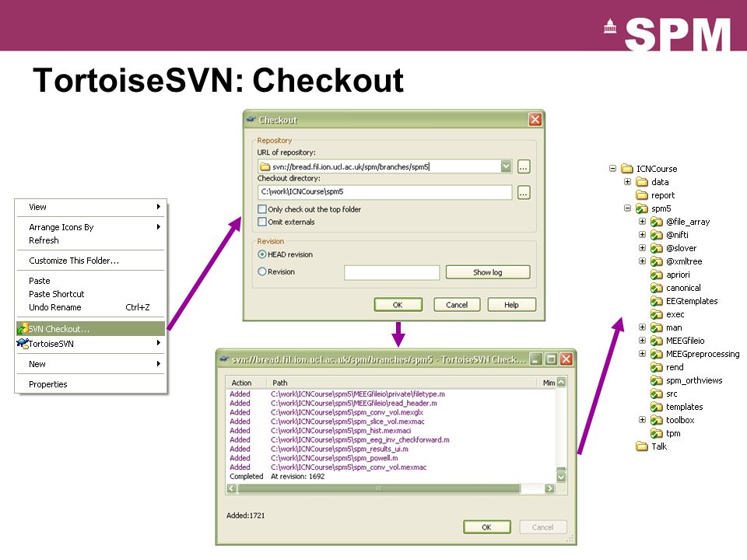Click OK in TortoiseSVN progress window
The image size is (747, 560).
click(486, 527)
